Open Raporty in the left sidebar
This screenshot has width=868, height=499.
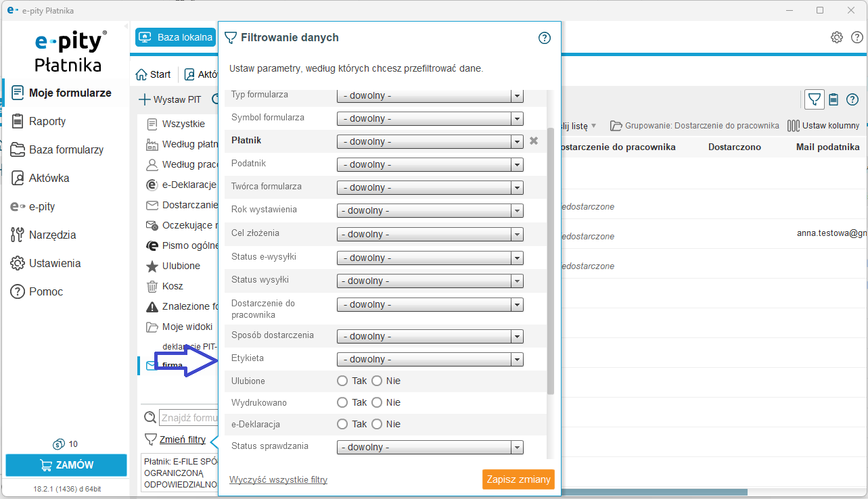(47, 121)
